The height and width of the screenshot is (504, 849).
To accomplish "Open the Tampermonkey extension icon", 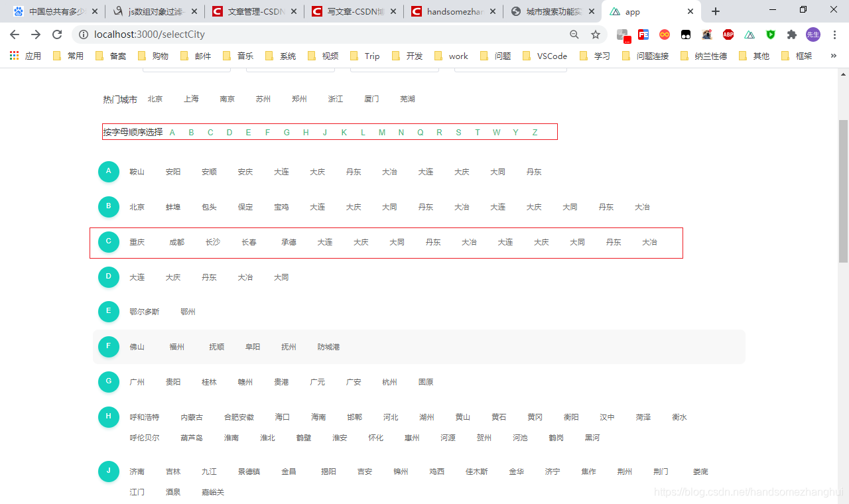I will tap(686, 34).
